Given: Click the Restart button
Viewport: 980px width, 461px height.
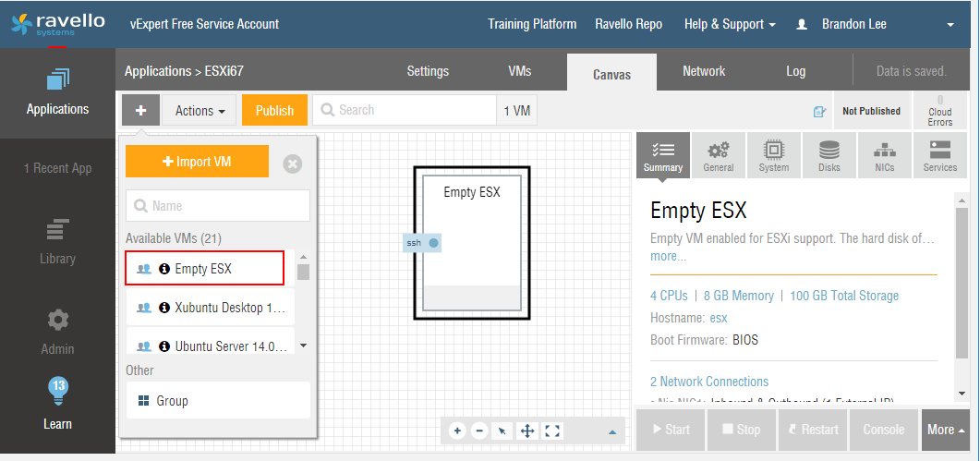Looking at the screenshot, I should (813, 430).
